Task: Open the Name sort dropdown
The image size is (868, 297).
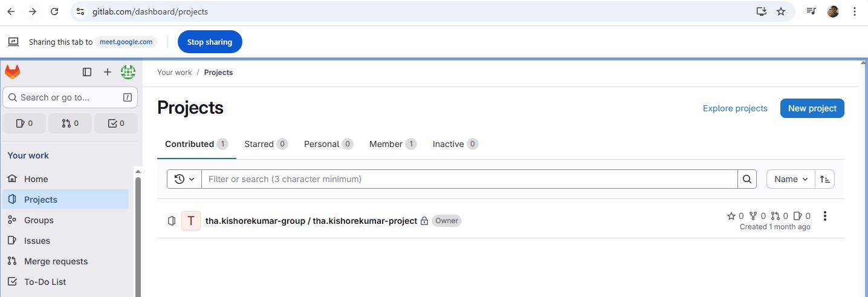Action: 791,179
